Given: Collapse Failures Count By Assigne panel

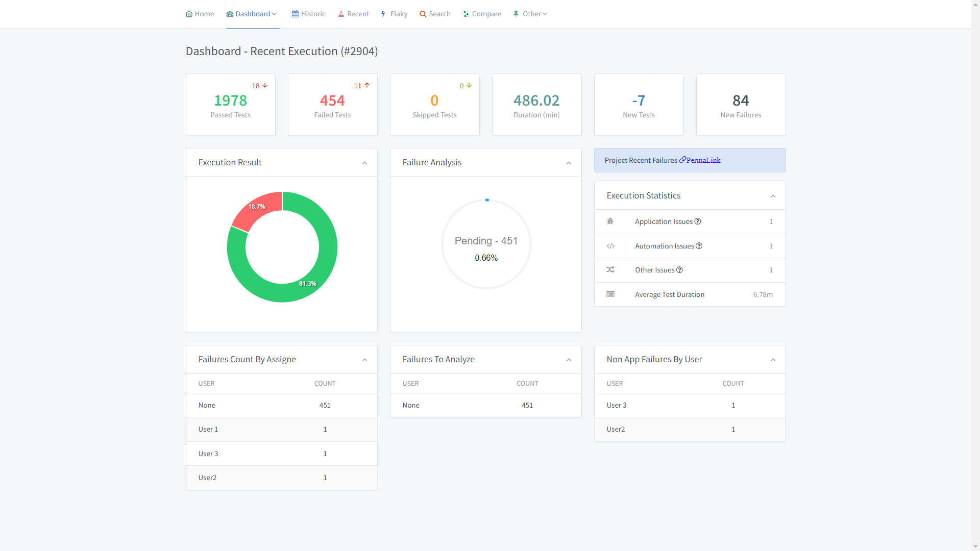Looking at the screenshot, I should coord(364,360).
